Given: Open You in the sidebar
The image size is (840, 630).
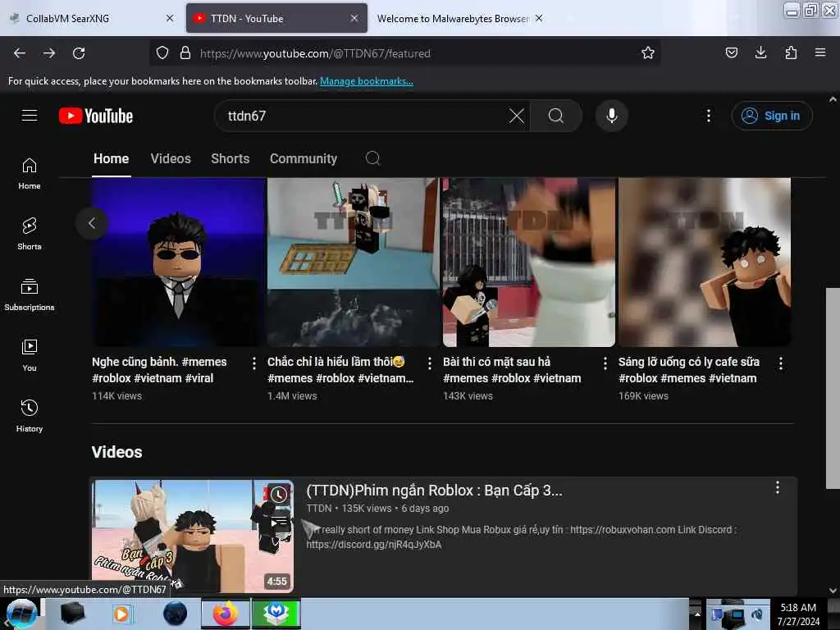Looking at the screenshot, I should click(30, 355).
